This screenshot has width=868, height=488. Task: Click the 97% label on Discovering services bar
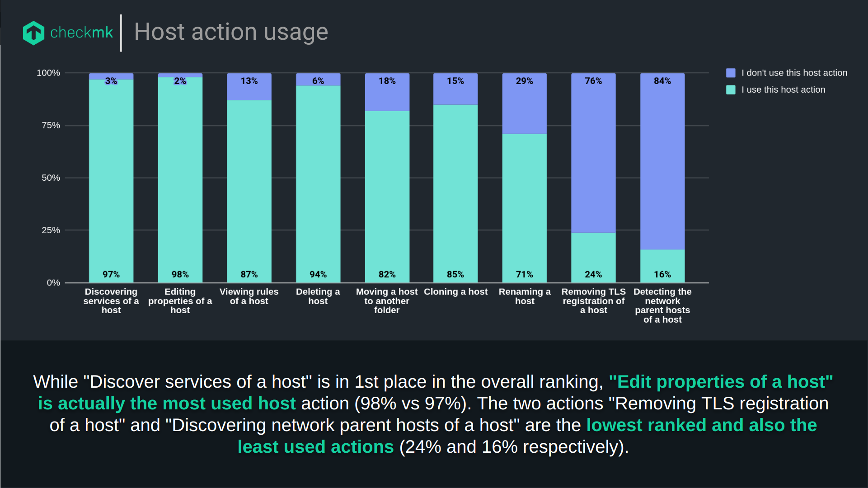(111, 274)
